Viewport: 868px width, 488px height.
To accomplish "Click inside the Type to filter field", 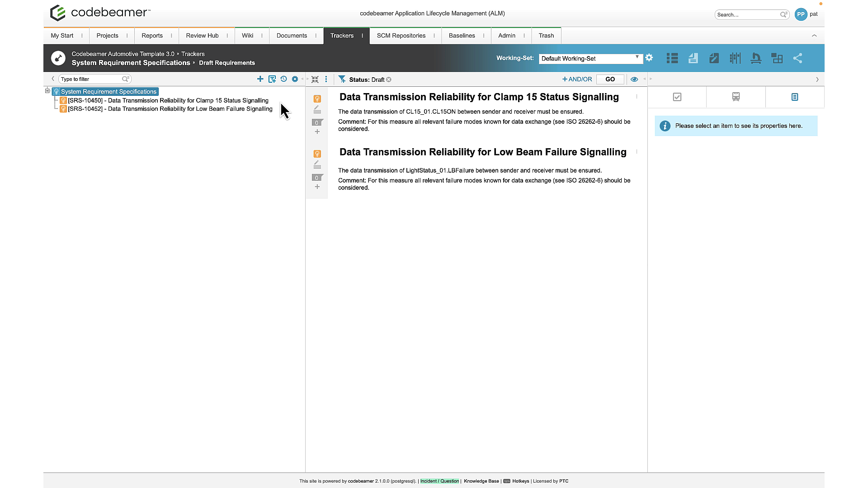I will coord(90,79).
